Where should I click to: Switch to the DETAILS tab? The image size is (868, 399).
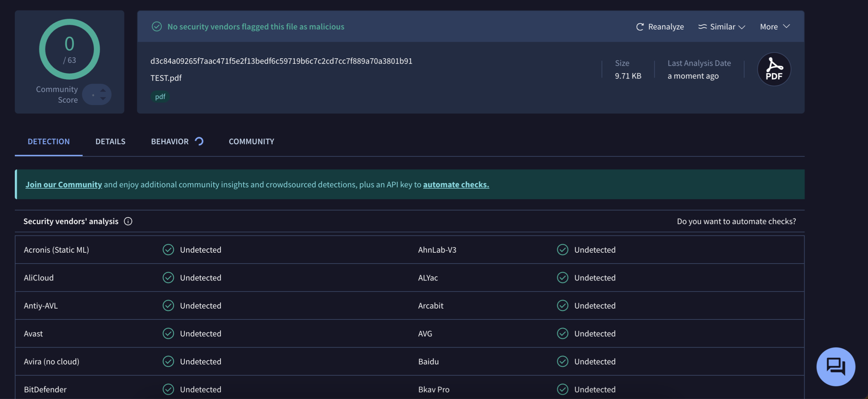(x=110, y=141)
